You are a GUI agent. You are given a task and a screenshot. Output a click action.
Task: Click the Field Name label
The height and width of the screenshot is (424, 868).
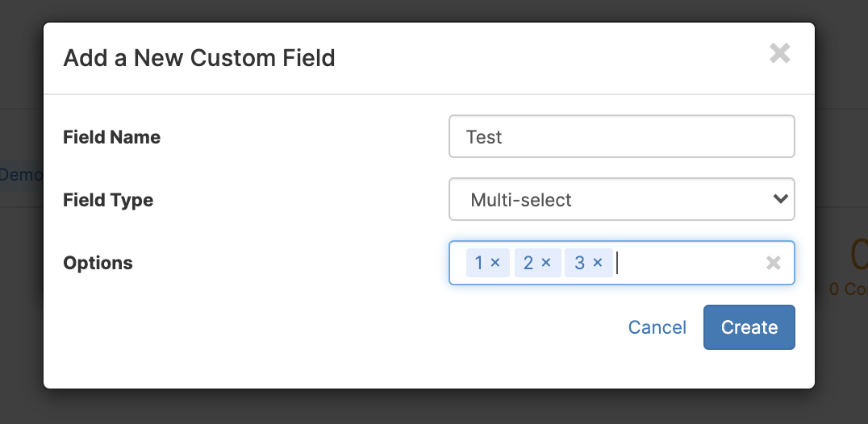112,137
